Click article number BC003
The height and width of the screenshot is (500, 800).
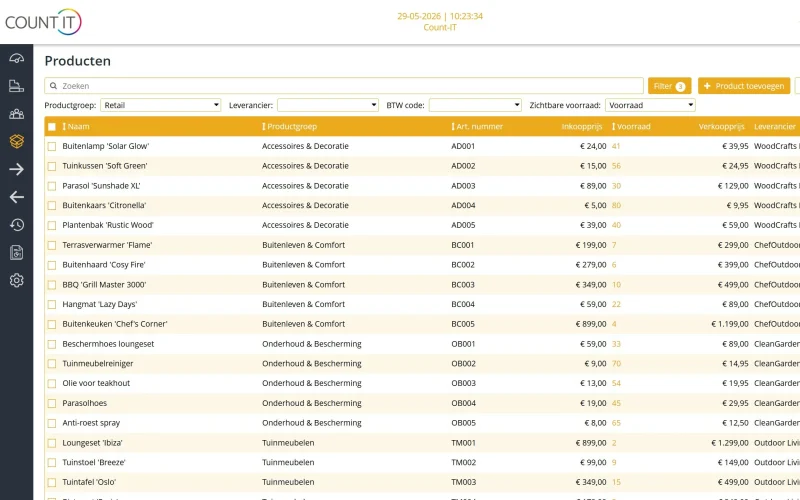click(463, 285)
